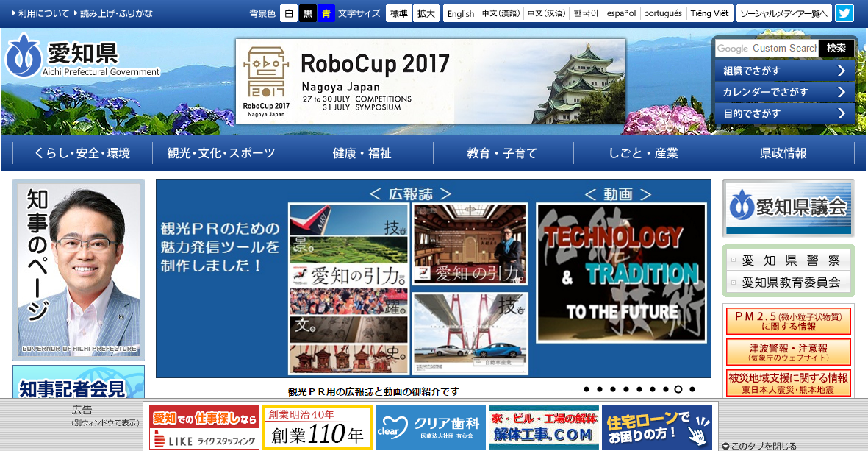Open 県政情報 menu
This screenshot has width=868, height=451.
[783, 153]
